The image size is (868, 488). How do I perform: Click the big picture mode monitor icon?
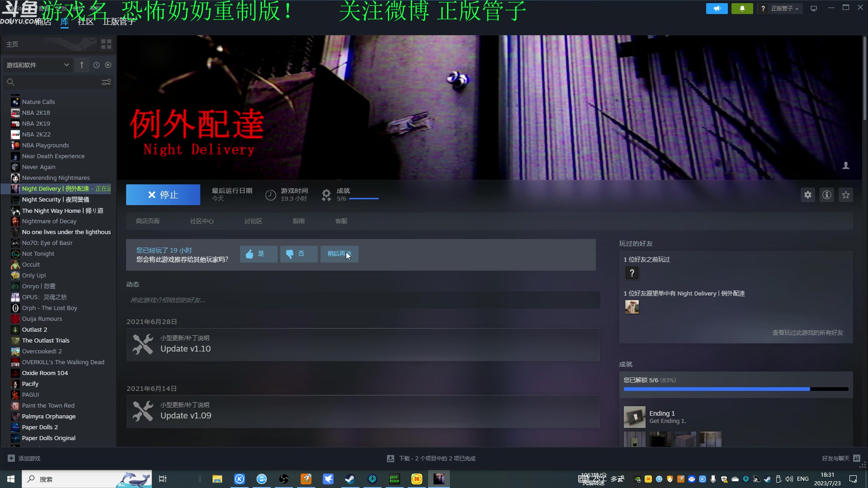[814, 9]
